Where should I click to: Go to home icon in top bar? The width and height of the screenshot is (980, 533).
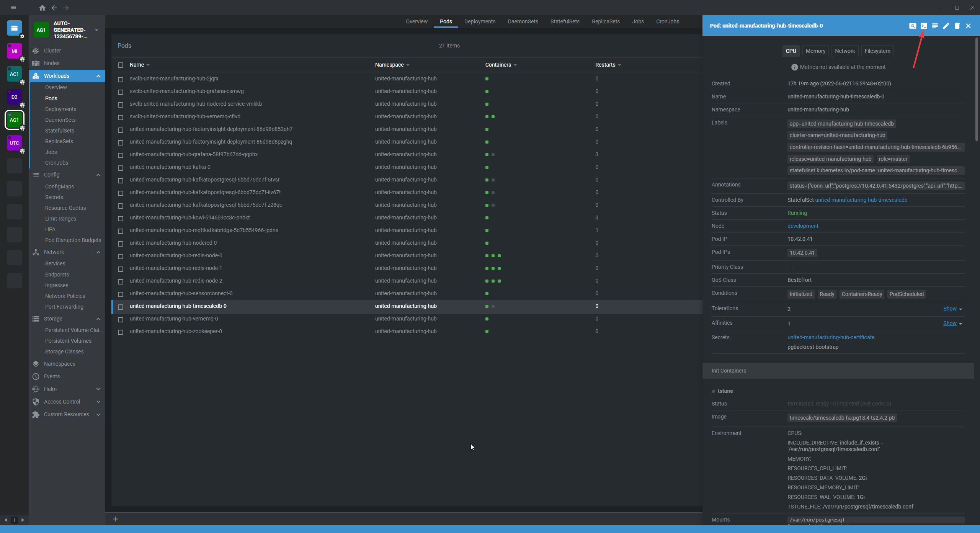coord(42,8)
